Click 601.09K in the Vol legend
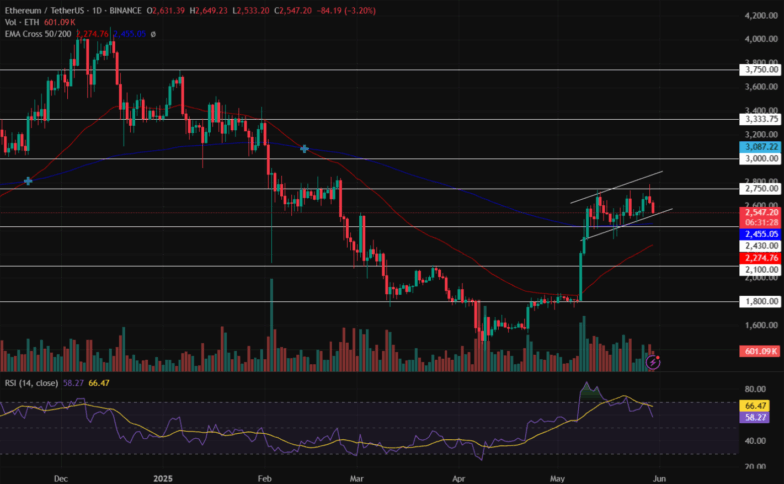 pyautogui.click(x=60, y=22)
